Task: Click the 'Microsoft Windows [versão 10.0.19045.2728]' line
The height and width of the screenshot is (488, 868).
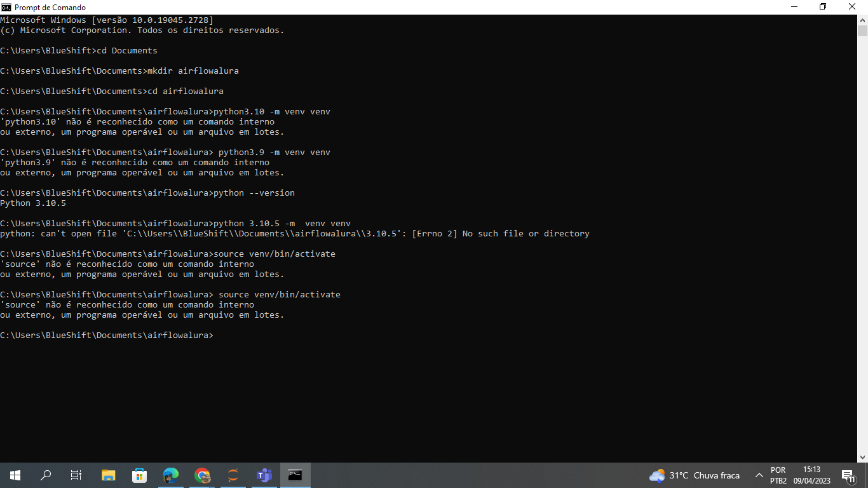Action: pyautogui.click(x=107, y=20)
